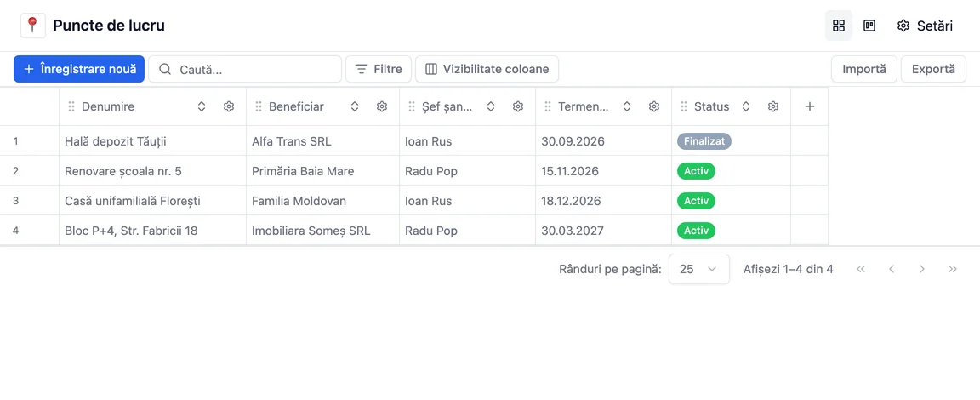Add a new column with plus
Screen dimensions: 980x400
[x=809, y=107]
